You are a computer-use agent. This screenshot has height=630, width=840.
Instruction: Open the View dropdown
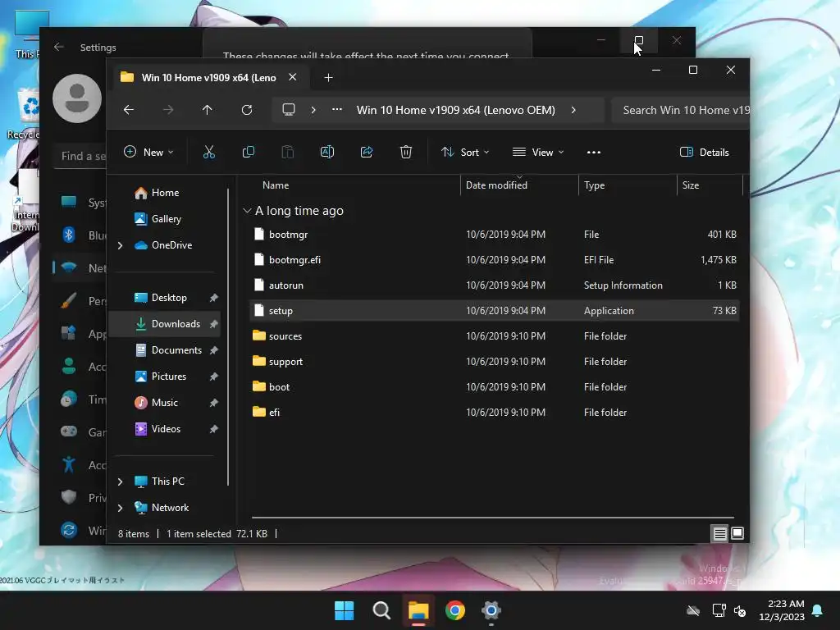click(538, 152)
